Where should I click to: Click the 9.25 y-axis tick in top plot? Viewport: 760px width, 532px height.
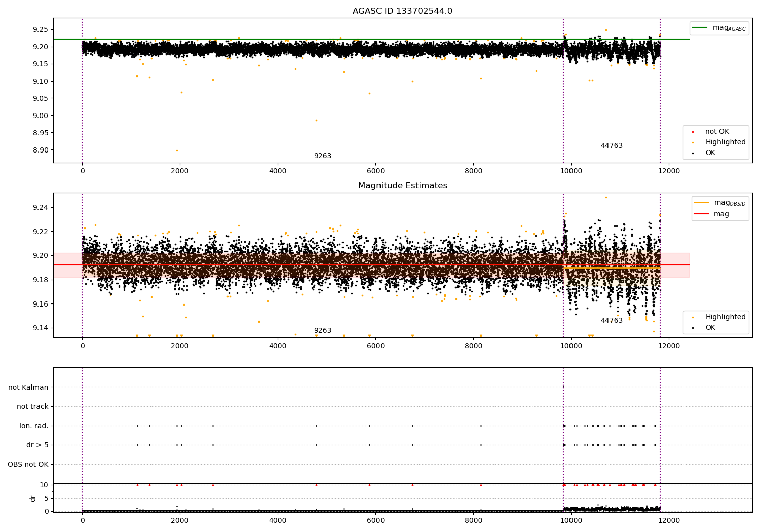(40, 29)
